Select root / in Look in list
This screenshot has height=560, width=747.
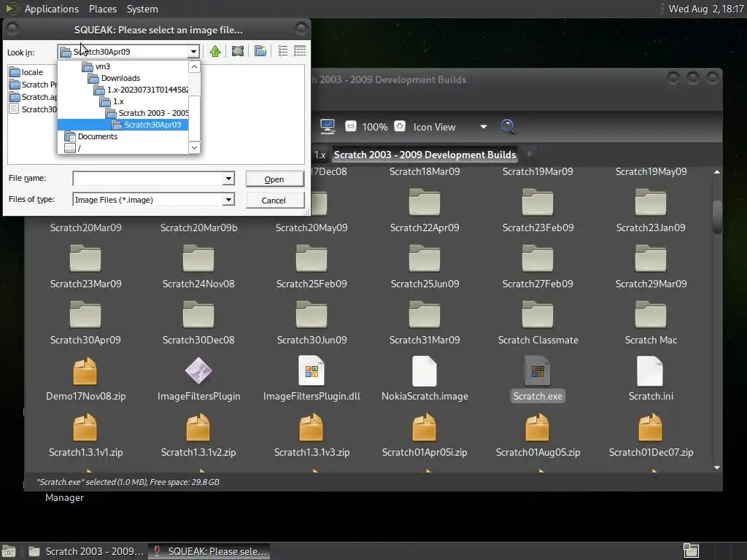coord(123,148)
